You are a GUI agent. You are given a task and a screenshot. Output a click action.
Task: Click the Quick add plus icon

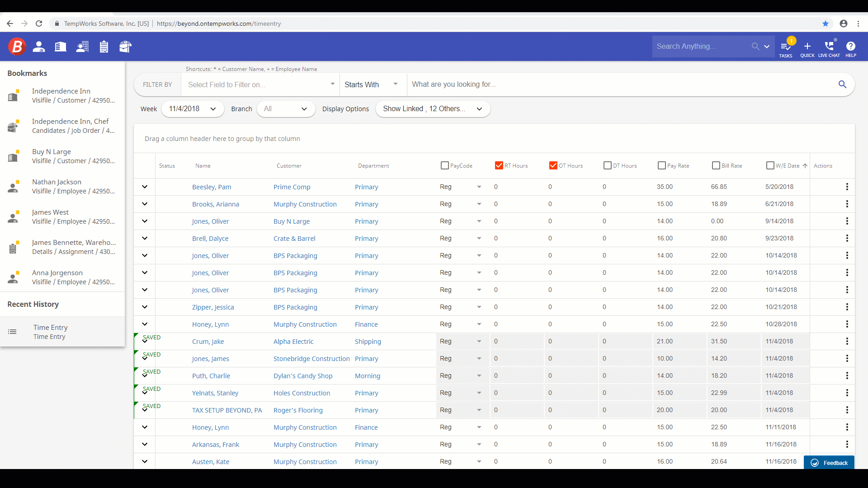click(x=807, y=47)
